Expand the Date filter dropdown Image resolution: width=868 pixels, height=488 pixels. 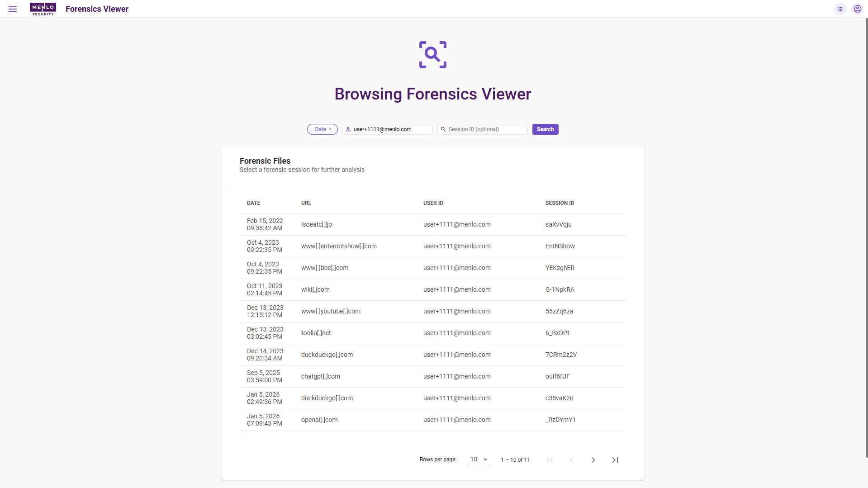point(323,129)
